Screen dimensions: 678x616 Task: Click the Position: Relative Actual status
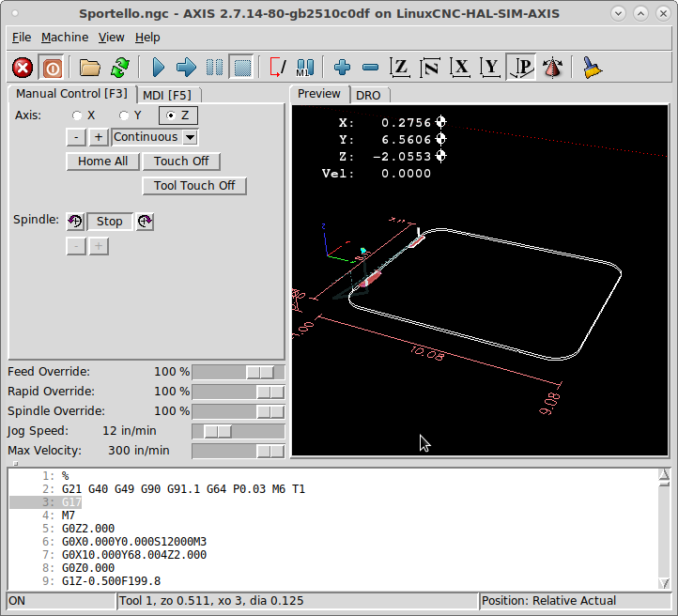pyautogui.click(x=575, y=601)
